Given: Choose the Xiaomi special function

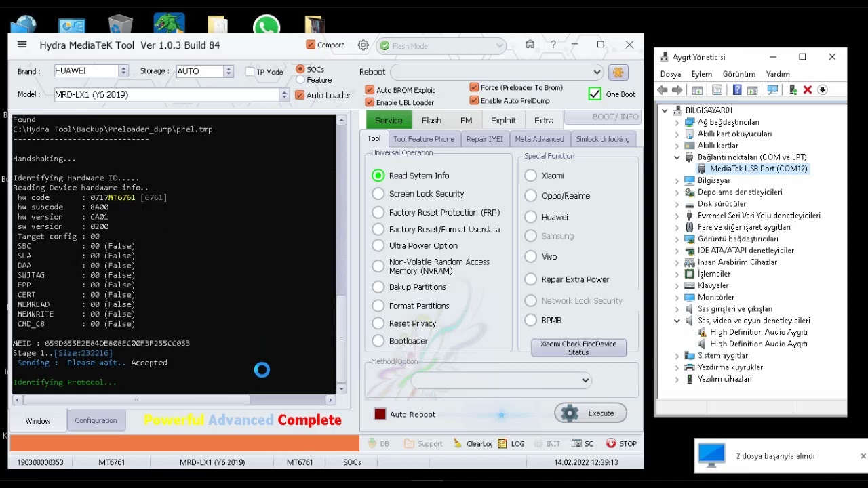Looking at the screenshot, I should [x=530, y=176].
